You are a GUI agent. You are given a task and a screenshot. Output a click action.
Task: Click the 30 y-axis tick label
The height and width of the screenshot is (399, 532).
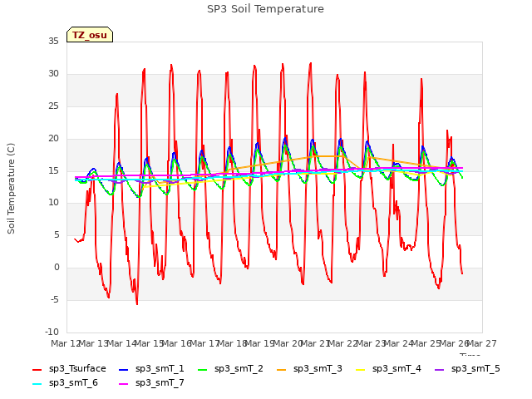[53, 74]
